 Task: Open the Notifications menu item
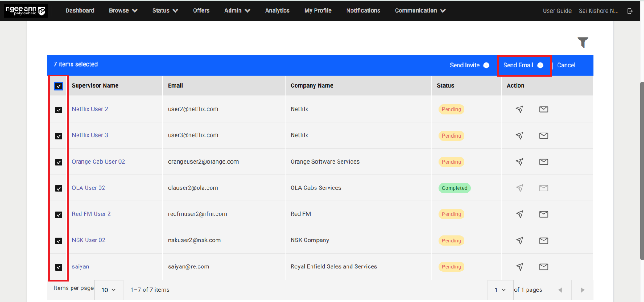pyautogui.click(x=363, y=10)
